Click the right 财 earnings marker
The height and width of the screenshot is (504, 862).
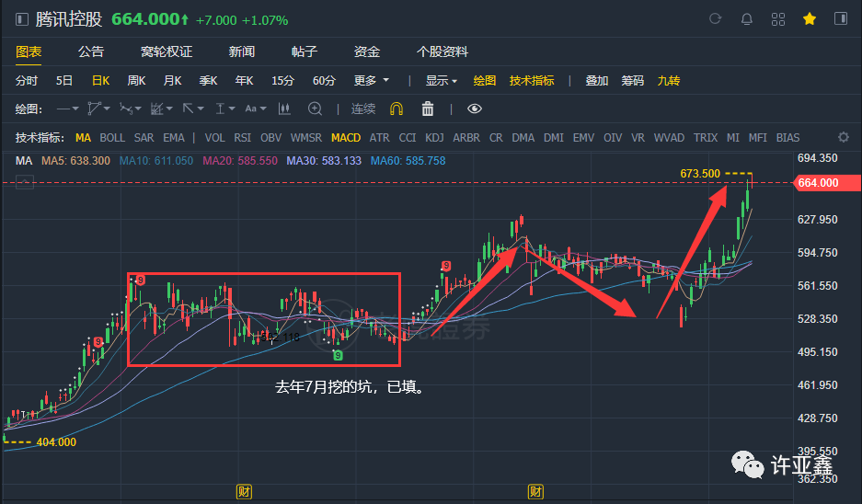pyautogui.click(x=535, y=491)
